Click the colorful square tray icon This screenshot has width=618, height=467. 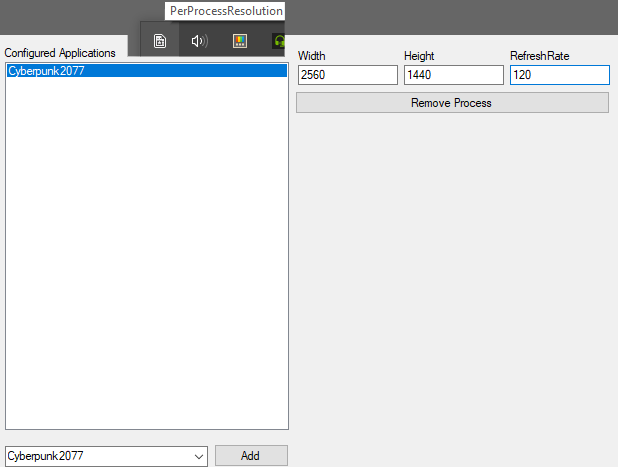(x=240, y=41)
